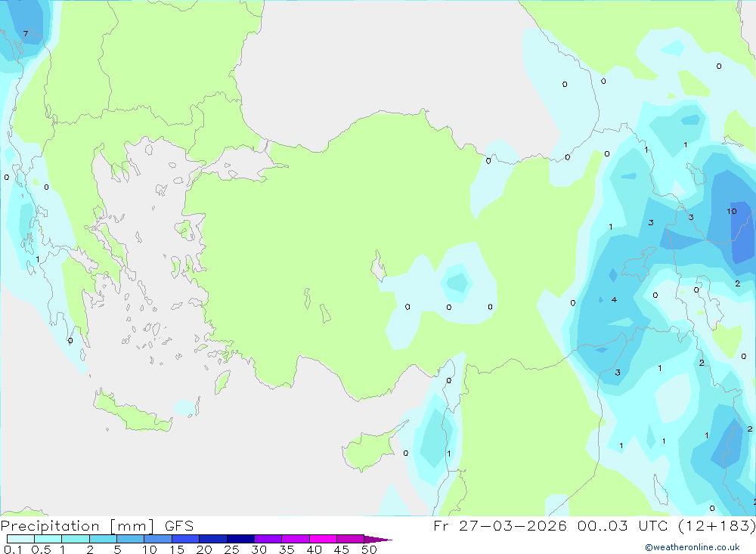
Task: Click the 10–15 mm legend color box
Action: click(158, 539)
